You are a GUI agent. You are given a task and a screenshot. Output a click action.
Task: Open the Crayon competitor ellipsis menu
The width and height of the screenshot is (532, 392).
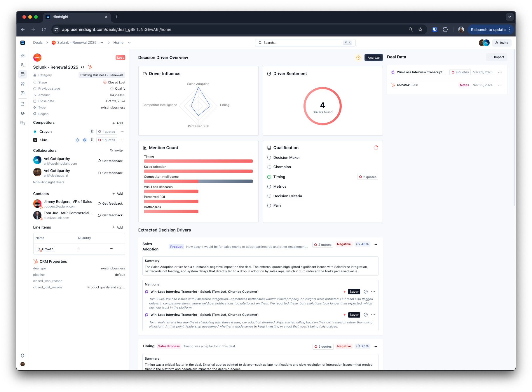[x=122, y=132]
